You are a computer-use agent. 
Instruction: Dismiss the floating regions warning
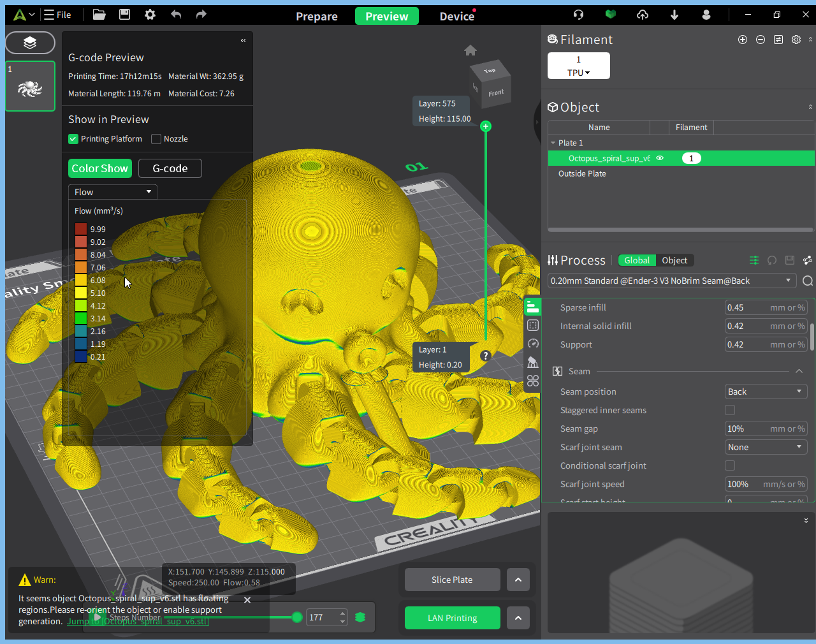(247, 600)
